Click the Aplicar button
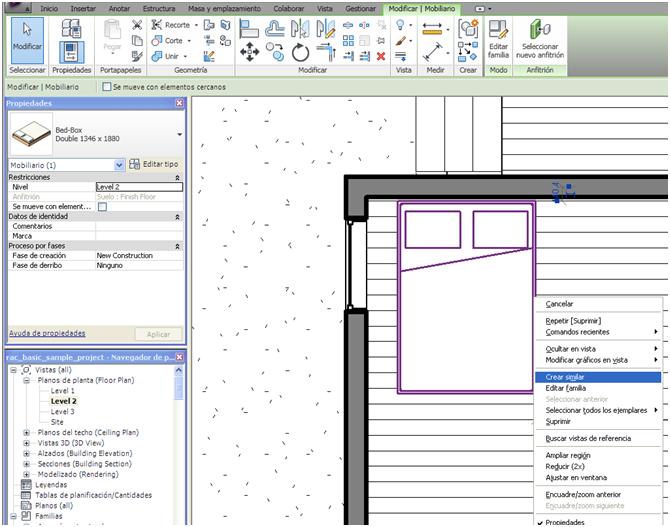 click(158, 334)
